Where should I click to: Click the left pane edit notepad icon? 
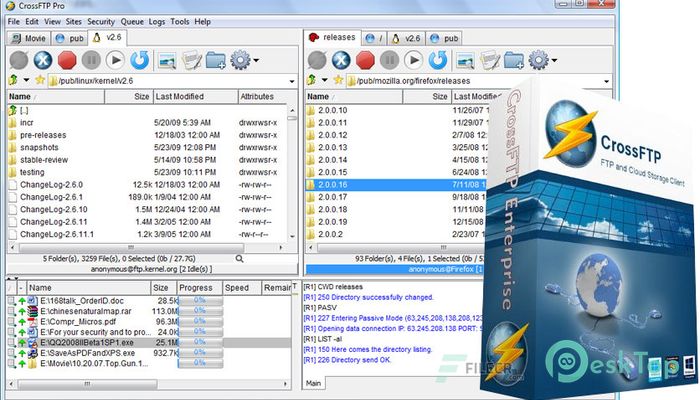tap(192, 61)
